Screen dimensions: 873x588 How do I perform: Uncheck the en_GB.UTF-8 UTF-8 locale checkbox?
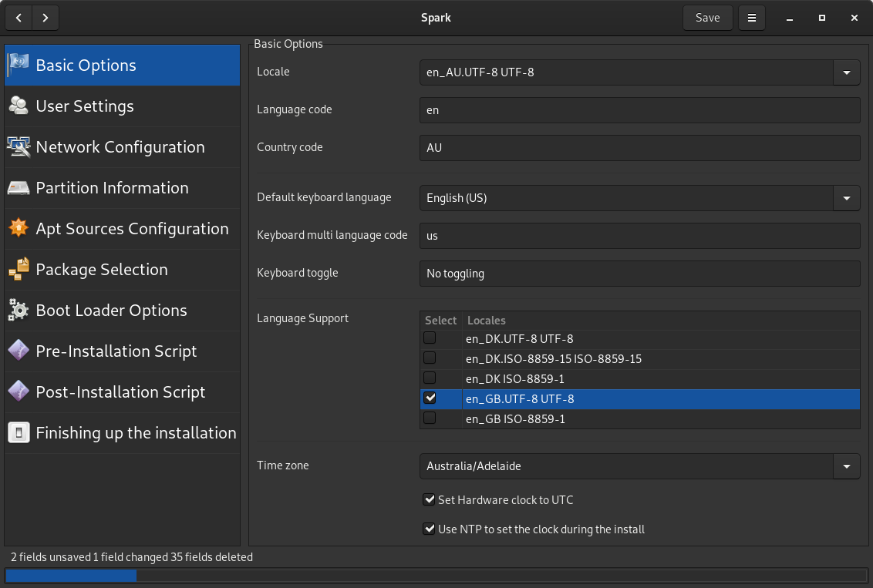(x=430, y=398)
